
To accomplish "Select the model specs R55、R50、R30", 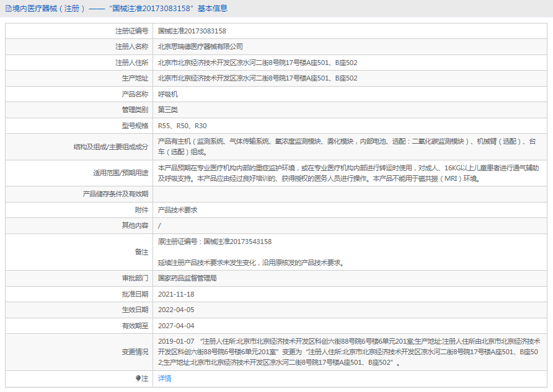I will [182, 126].
